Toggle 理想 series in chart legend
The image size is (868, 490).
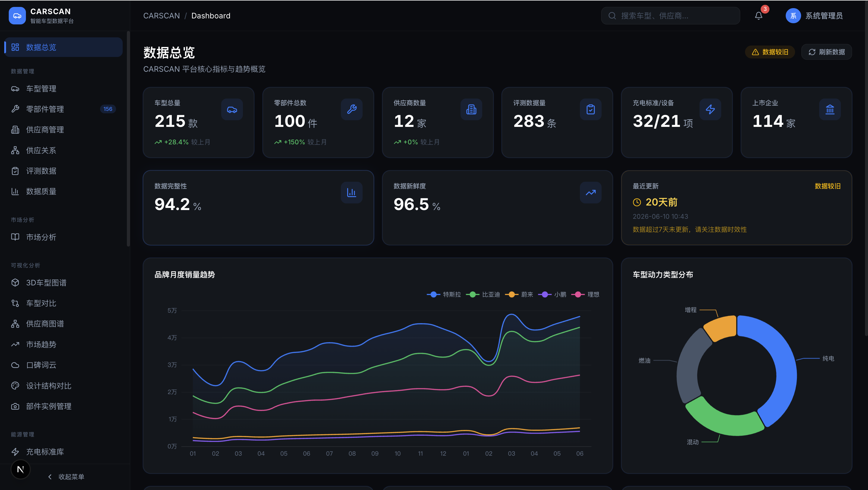click(x=585, y=294)
